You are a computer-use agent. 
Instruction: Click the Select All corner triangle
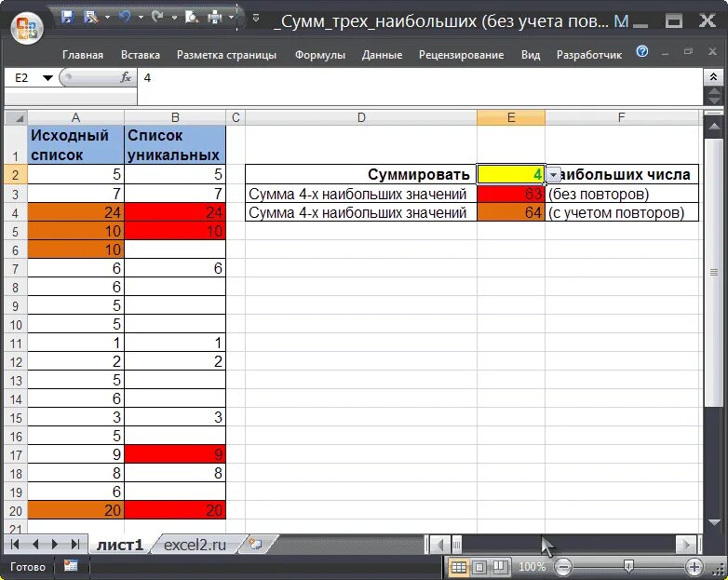tap(16, 117)
